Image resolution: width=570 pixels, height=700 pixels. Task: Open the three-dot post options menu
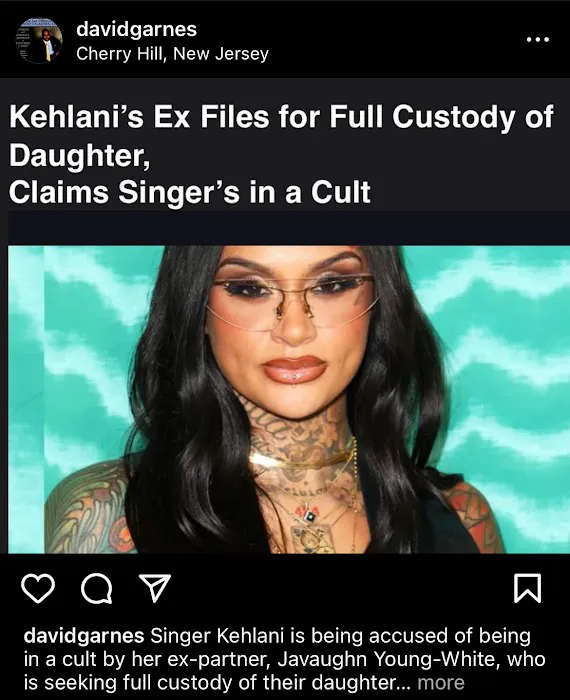coord(537,40)
